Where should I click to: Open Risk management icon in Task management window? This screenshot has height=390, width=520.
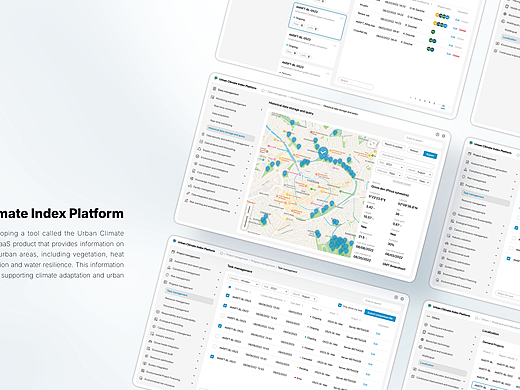(167, 275)
